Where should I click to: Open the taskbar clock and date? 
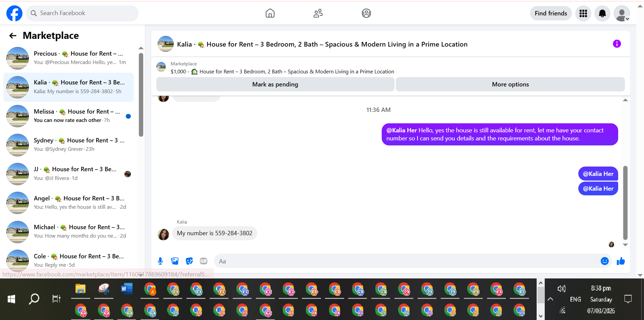[x=601, y=299]
